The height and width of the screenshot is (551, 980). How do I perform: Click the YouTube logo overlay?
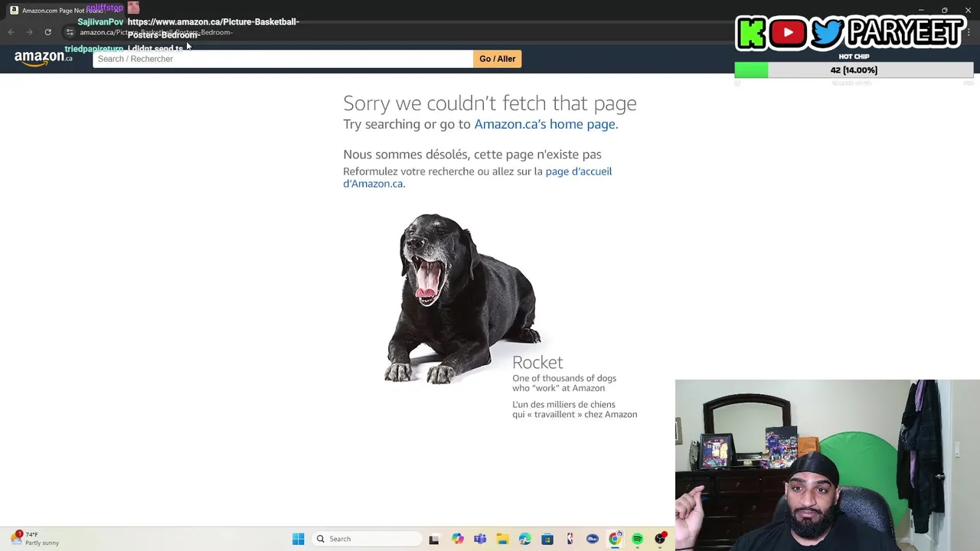coord(788,33)
